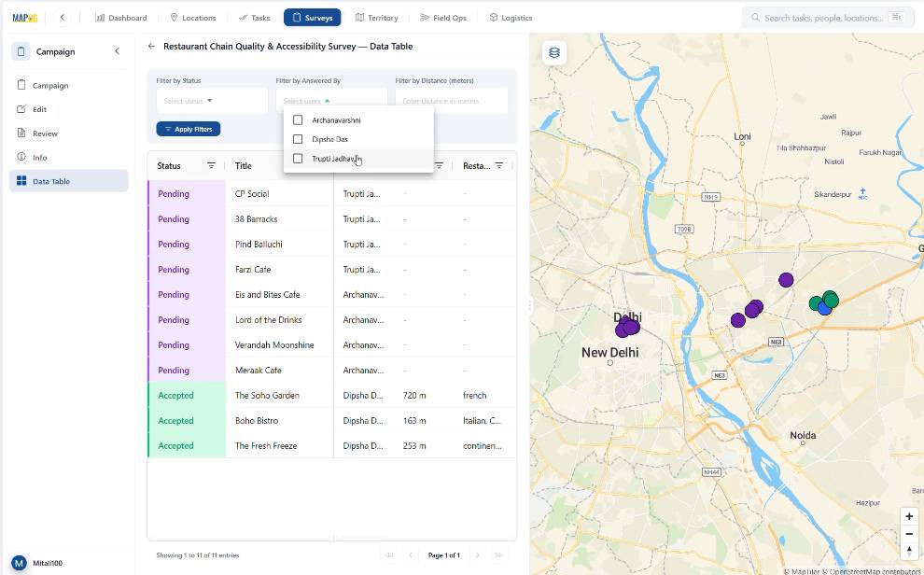Open the Mitali100 user avatar
The width and height of the screenshot is (924, 575).
click(20, 563)
